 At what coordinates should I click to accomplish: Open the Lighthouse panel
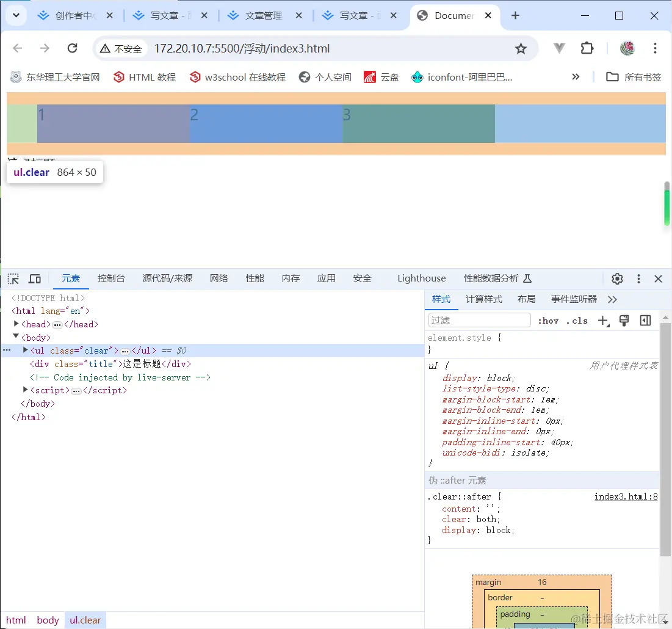(x=421, y=278)
